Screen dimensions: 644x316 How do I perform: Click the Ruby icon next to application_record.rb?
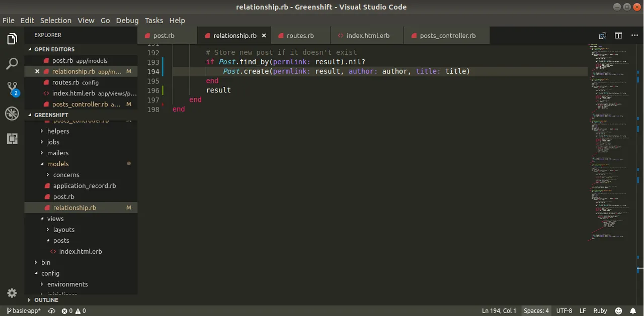(47, 186)
